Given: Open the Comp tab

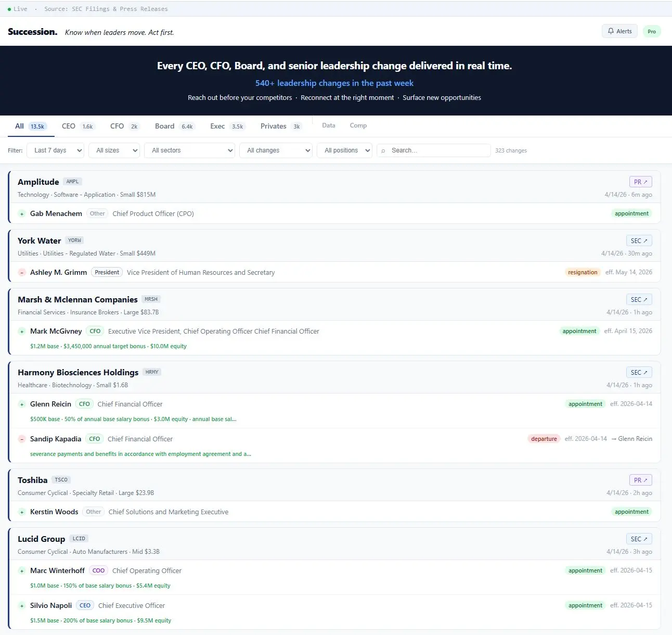Looking at the screenshot, I should [358, 125].
